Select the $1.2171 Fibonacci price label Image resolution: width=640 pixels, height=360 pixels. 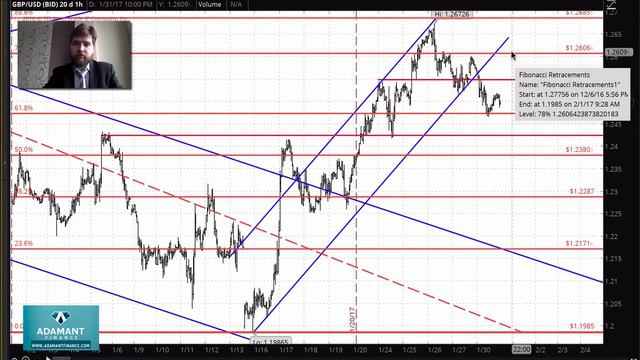[578, 243]
